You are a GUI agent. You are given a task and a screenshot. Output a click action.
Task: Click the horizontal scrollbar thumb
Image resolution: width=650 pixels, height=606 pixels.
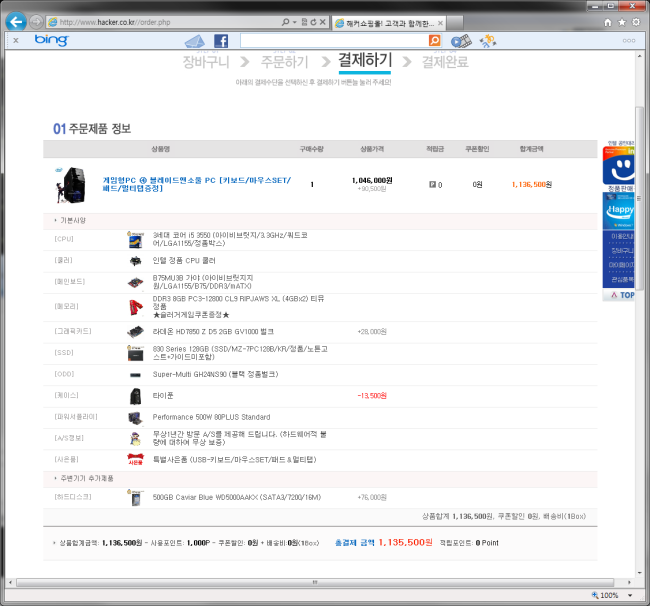pos(315,582)
